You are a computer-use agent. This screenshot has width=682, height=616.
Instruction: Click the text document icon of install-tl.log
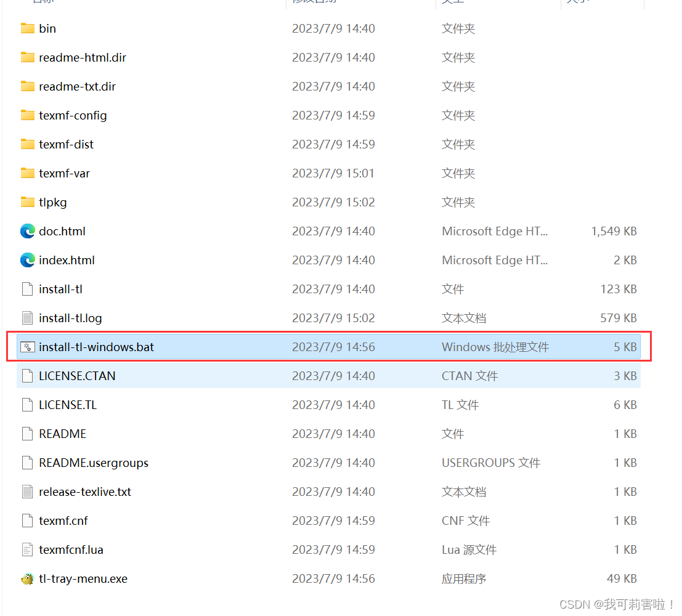point(27,318)
